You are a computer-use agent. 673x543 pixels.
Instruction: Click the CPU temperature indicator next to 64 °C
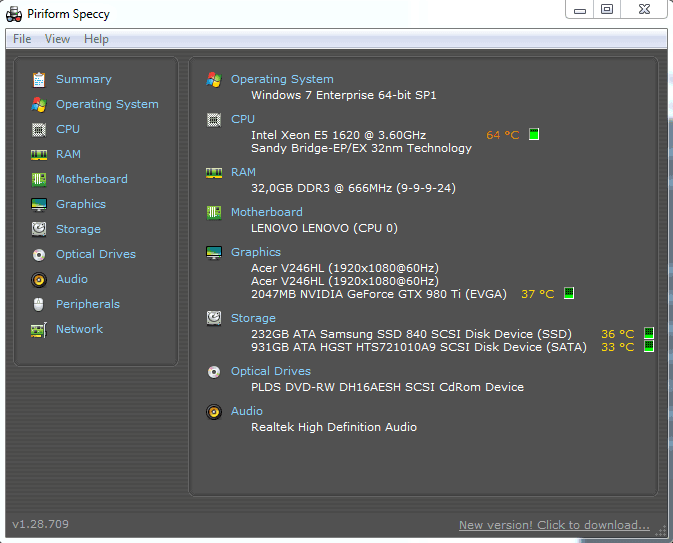(534, 135)
